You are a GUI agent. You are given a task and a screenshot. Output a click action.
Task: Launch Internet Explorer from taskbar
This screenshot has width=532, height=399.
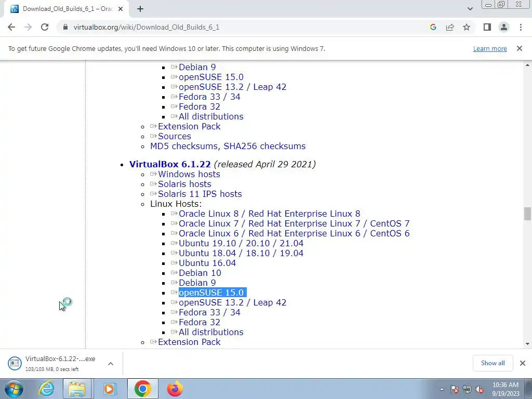click(46, 389)
